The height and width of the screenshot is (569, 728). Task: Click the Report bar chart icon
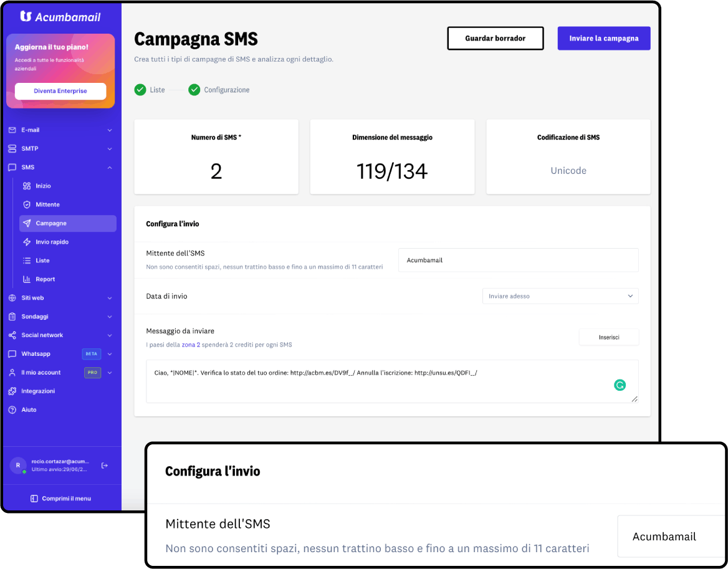(27, 279)
